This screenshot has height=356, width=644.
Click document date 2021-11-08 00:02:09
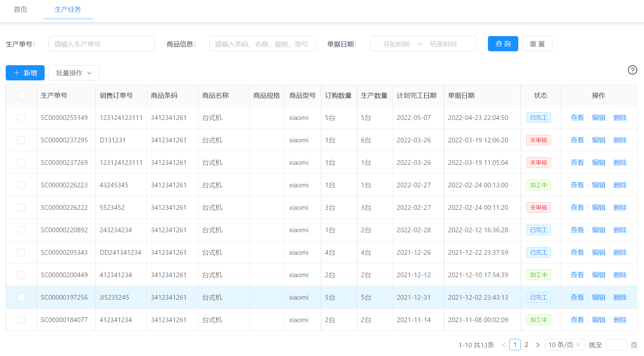pos(478,320)
